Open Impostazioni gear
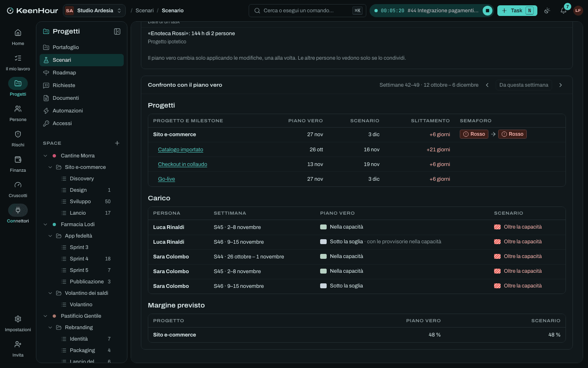Screen dimensions: 588x368 tap(18, 323)
